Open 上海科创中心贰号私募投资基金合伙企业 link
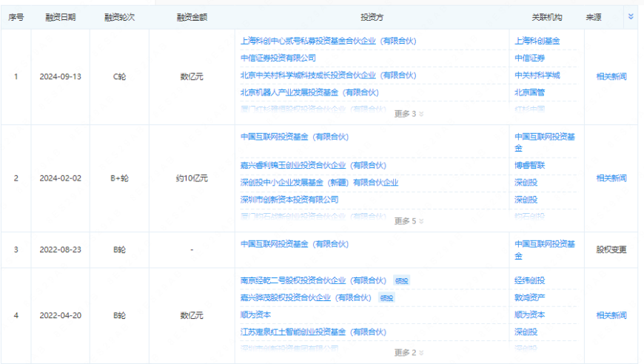 [x=328, y=41]
